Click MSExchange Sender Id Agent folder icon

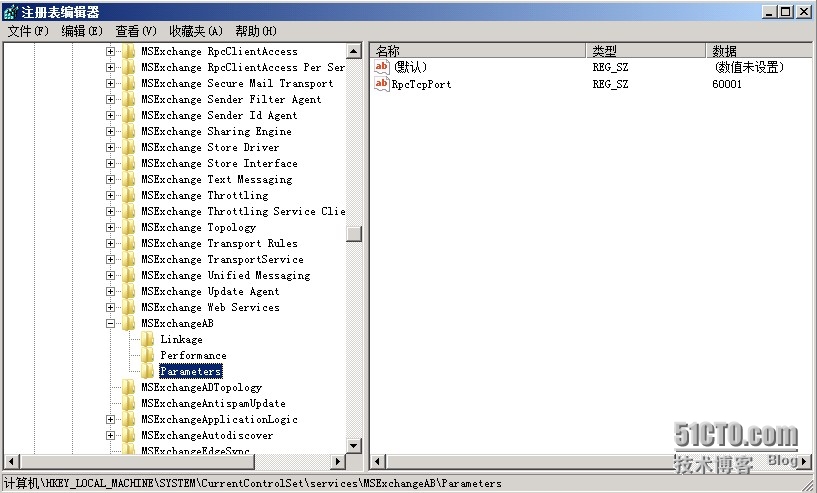[128, 116]
